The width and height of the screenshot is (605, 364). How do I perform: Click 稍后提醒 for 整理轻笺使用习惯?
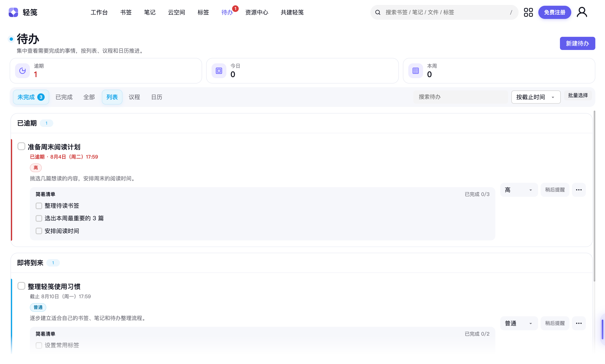pos(555,323)
